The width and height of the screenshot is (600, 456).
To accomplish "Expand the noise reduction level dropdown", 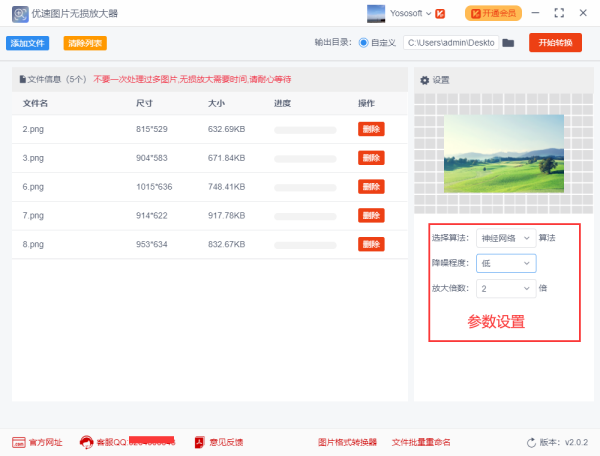I will 505,263.
